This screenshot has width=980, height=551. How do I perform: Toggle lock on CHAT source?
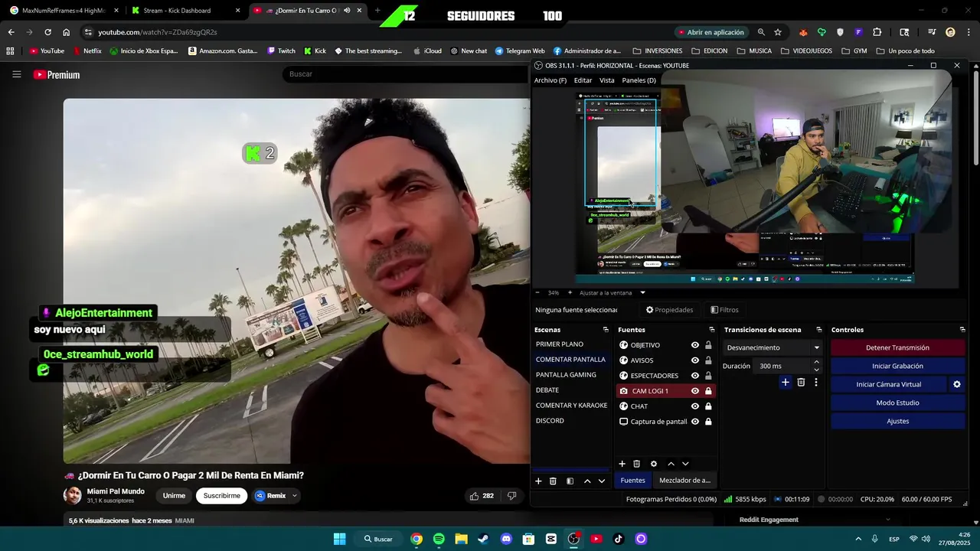click(x=708, y=406)
